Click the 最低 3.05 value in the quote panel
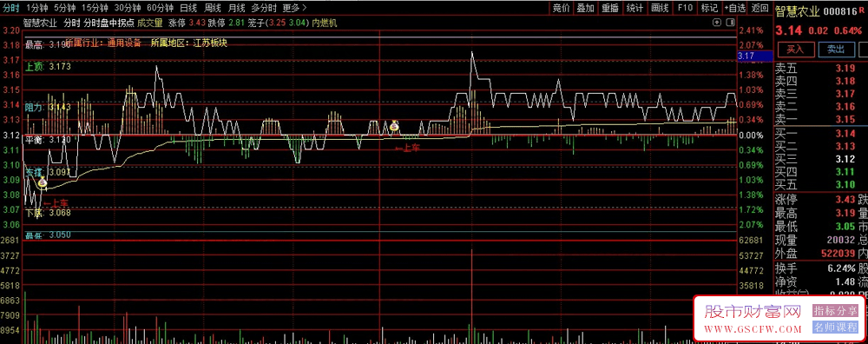The width and height of the screenshot is (868, 344). pos(845,227)
